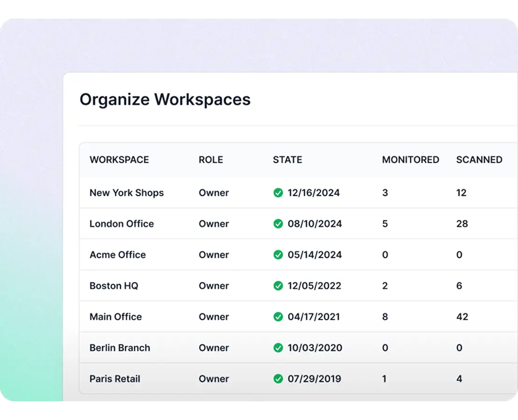Click Owner role in Acme Office row

coord(214,255)
